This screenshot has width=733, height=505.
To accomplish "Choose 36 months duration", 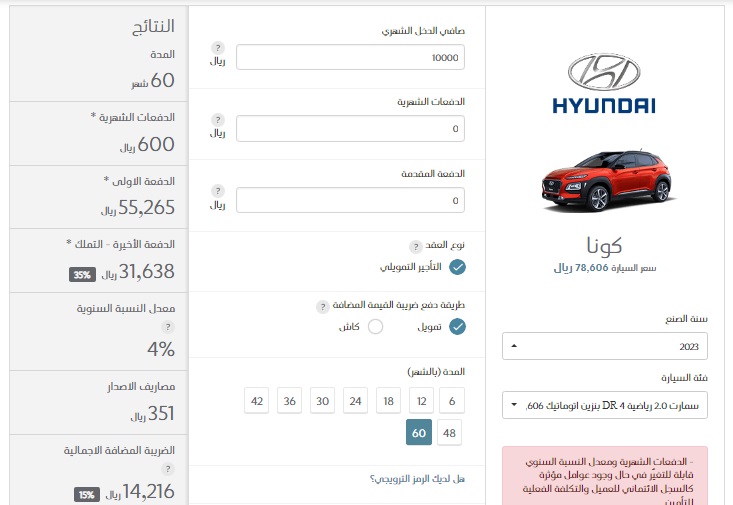I will pyautogui.click(x=289, y=400).
